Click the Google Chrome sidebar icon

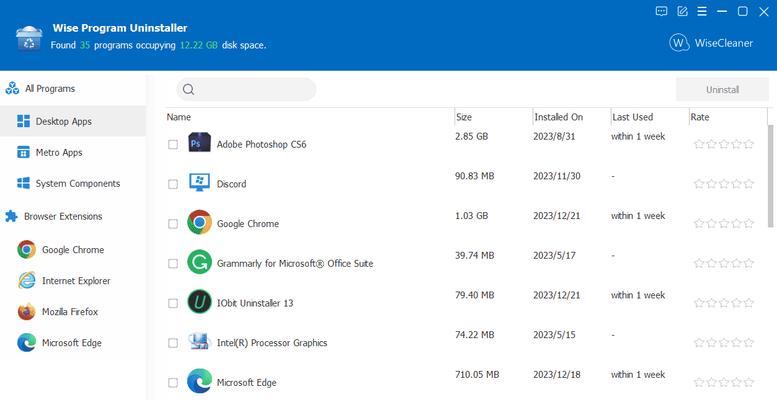pyautogui.click(x=26, y=250)
